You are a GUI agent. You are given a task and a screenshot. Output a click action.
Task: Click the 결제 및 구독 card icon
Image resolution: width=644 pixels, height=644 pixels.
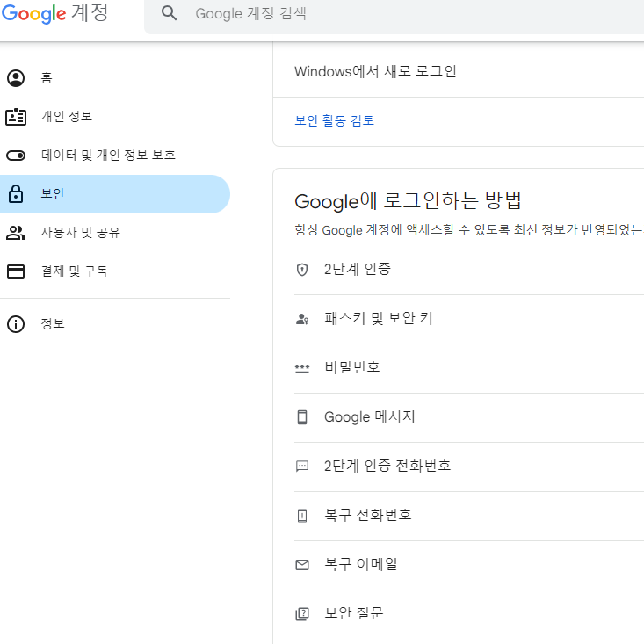click(x=16, y=271)
